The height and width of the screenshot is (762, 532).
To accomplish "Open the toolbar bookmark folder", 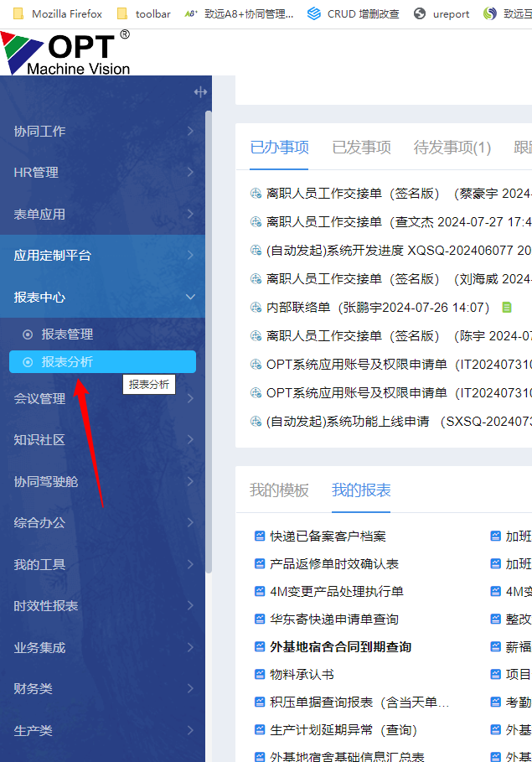I will point(144,13).
